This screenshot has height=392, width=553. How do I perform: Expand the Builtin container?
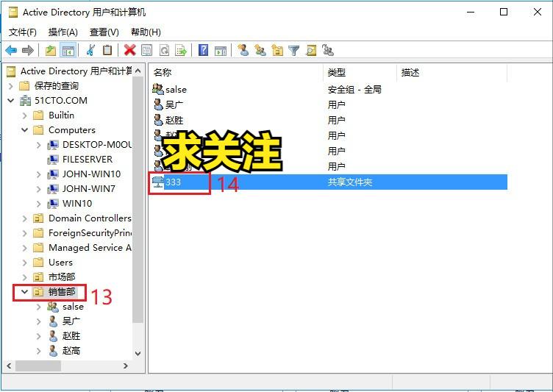point(24,115)
